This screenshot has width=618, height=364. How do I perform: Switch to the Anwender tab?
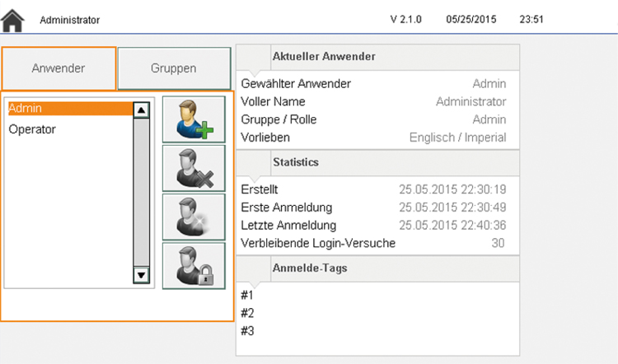point(59,68)
